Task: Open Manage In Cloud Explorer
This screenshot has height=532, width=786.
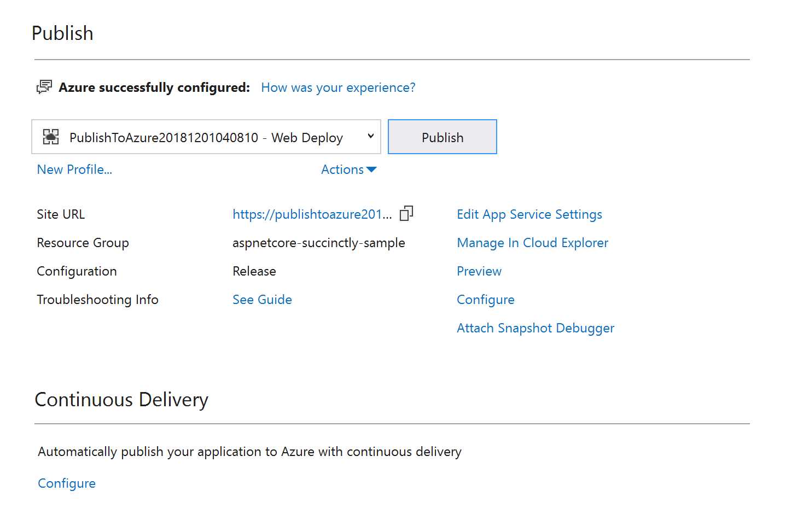Action: (x=532, y=242)
